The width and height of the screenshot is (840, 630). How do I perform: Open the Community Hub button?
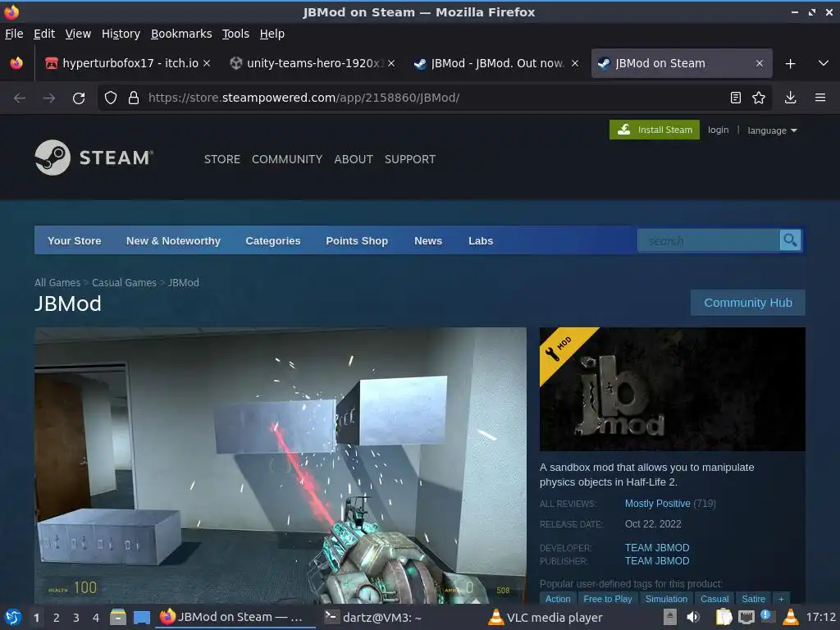tap(748, 303)
